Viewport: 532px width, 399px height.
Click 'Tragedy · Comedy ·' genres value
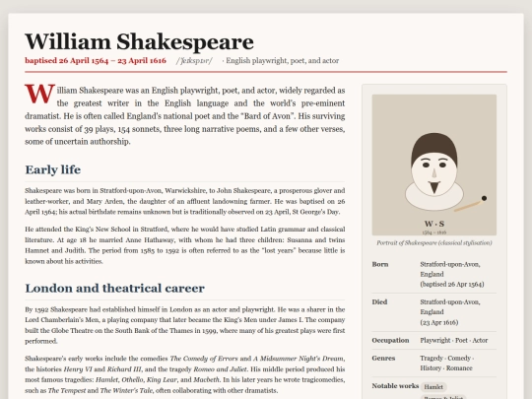[x=447, y=359]
